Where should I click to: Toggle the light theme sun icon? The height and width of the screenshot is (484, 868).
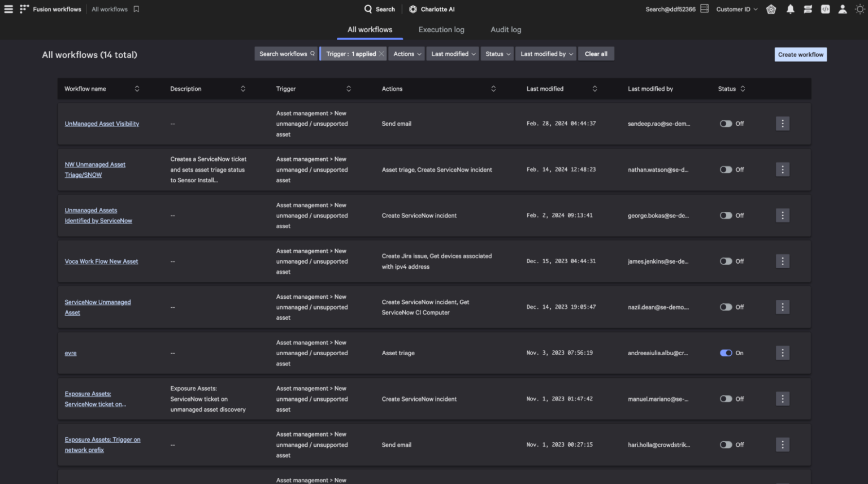(860, 8)
